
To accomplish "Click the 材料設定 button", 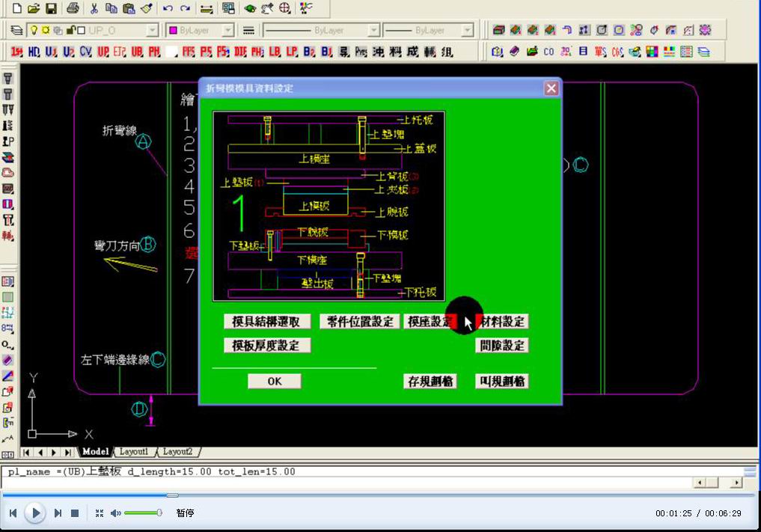I will click(x=502, y=321).
